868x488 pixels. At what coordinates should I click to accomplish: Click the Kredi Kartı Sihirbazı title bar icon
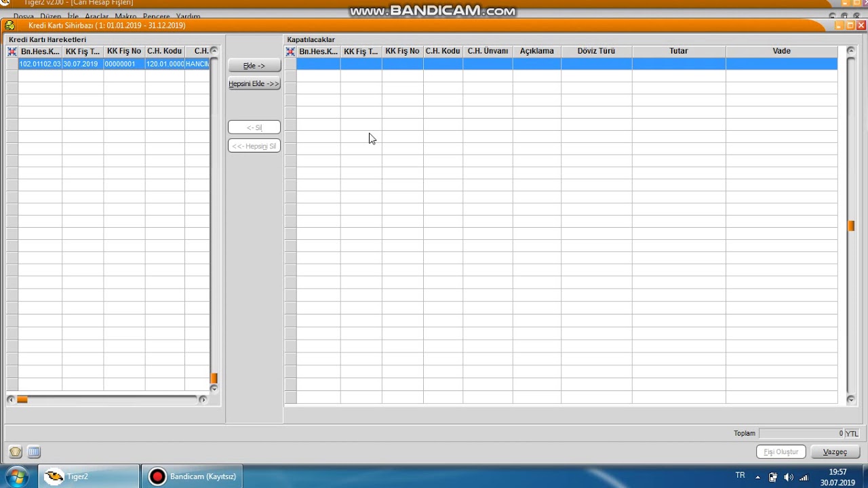tap(9, 26)
